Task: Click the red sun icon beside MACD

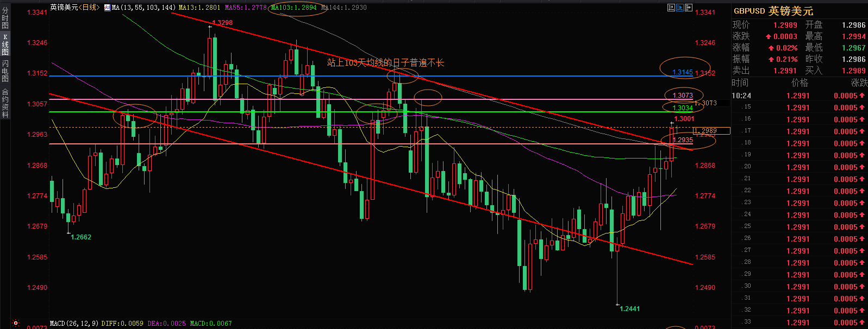Action: [x=16, y=324]
